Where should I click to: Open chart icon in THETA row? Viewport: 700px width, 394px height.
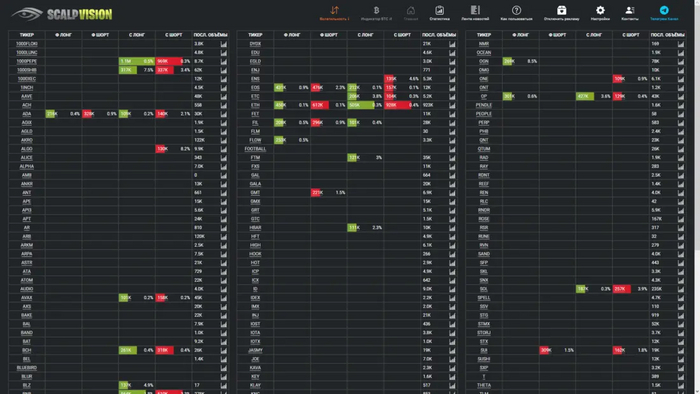(x=681, y=385)
